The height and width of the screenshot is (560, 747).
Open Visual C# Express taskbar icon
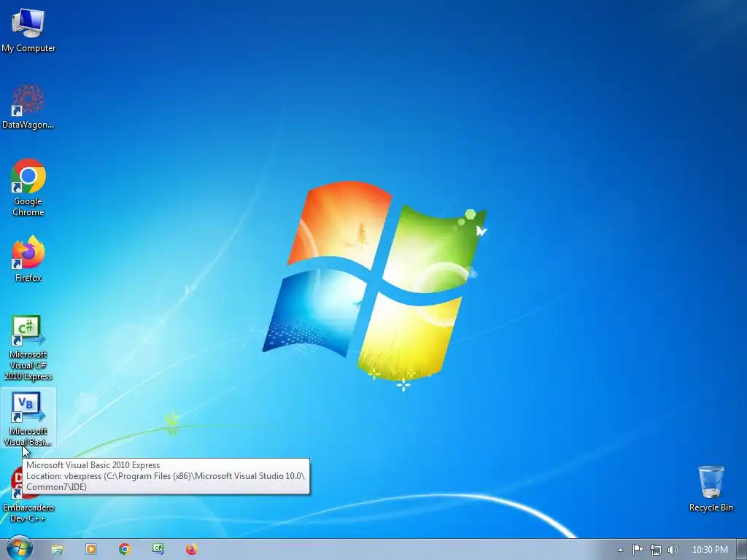(158, 550)
